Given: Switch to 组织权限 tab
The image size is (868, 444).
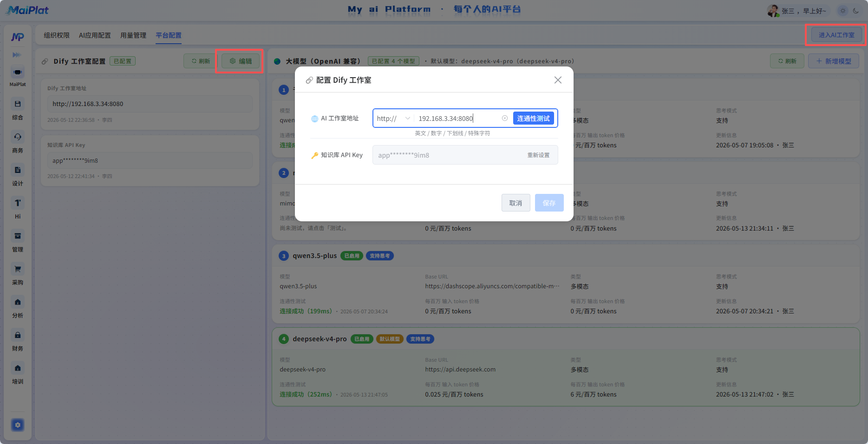Looking at the screenshot, I should point(57,35).
